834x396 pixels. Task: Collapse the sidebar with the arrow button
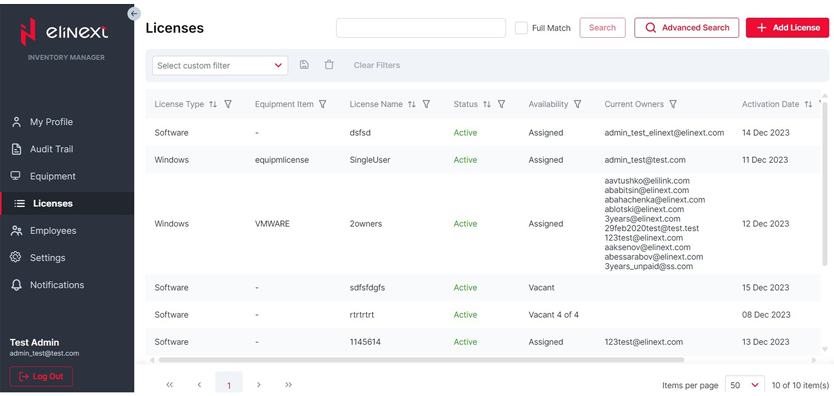pos(134,14)
